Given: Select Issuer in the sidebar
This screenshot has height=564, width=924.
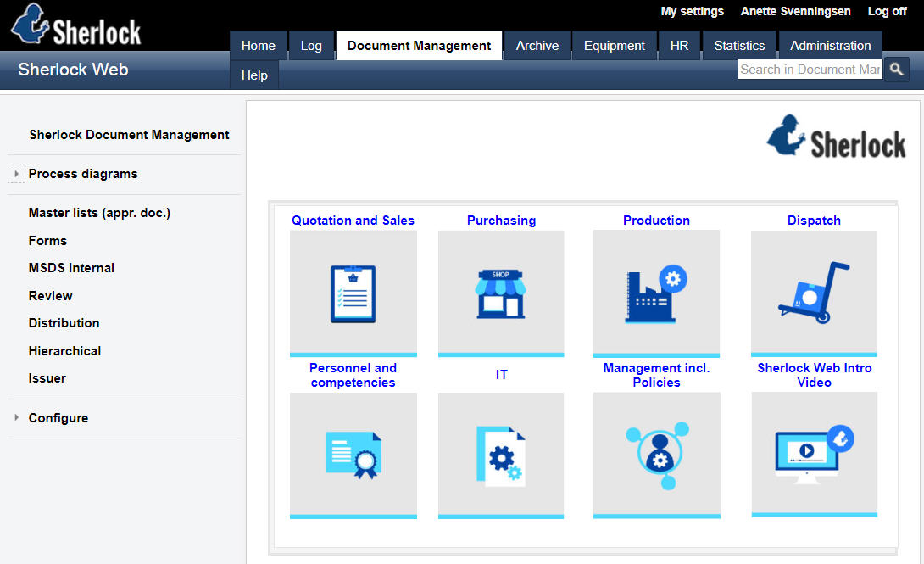Looking at the screenshot, I should [47, 378].
